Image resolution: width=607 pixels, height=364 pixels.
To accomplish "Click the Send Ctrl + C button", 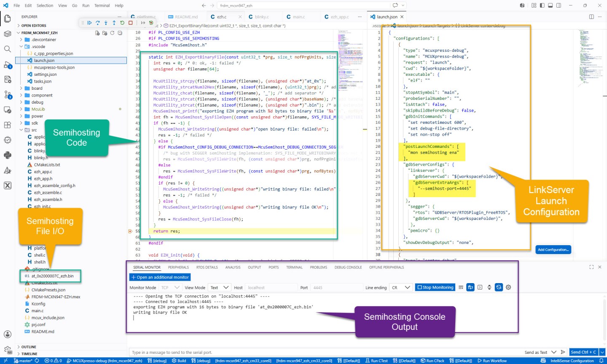I will coord(583,352).
